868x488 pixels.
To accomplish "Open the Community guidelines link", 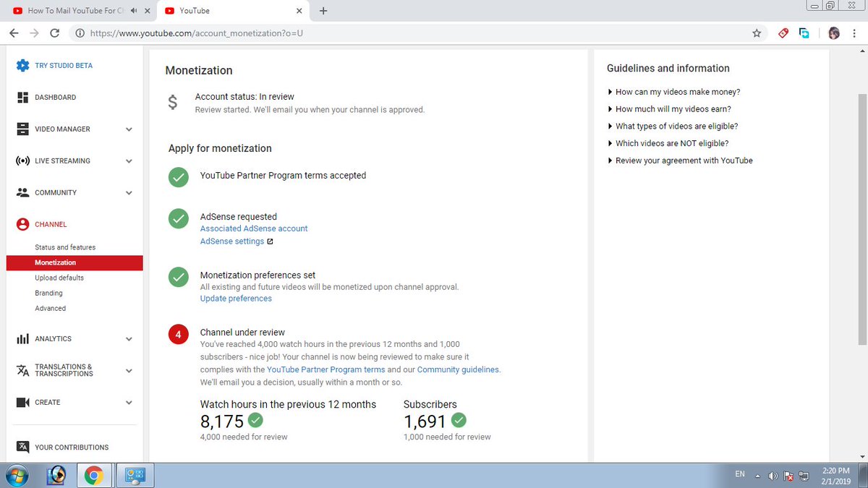I will pos(458,369).
